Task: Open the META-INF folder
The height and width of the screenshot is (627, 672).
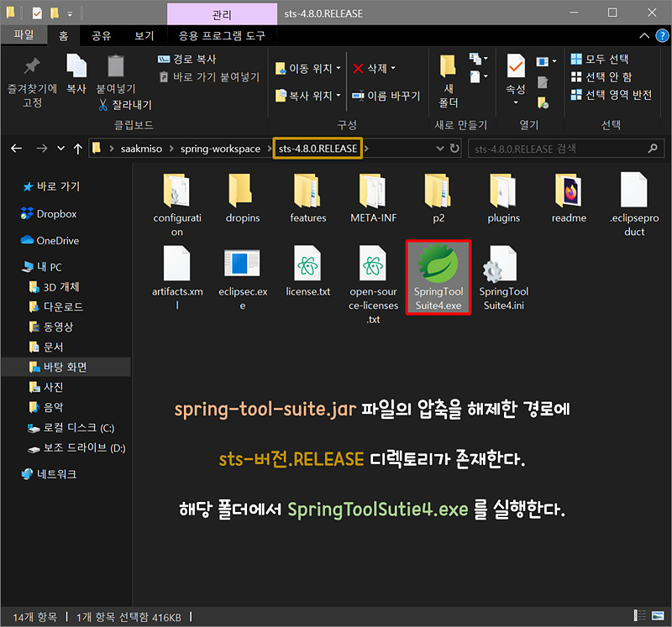Action: 373,198
